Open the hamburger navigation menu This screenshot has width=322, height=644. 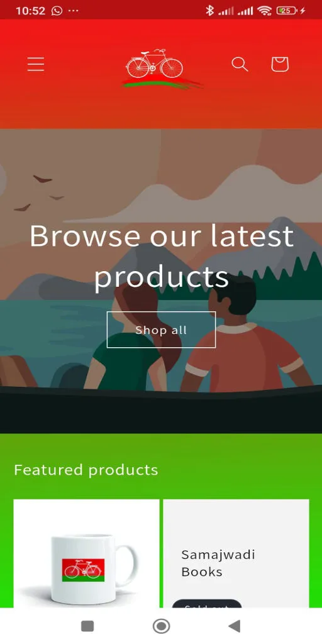pyautogui.click(x=36, y=65)
